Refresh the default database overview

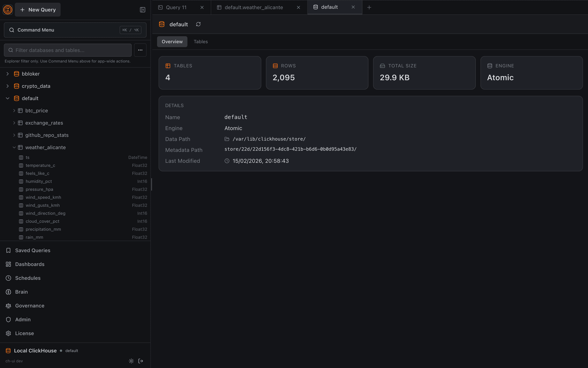coord(198,24)
